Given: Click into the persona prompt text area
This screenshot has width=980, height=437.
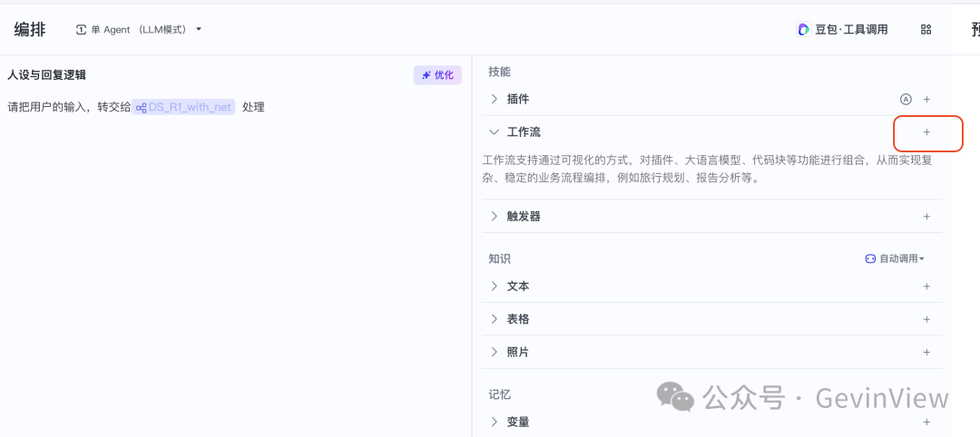Looking at the screenshot, I should click(x=234, y=262).
